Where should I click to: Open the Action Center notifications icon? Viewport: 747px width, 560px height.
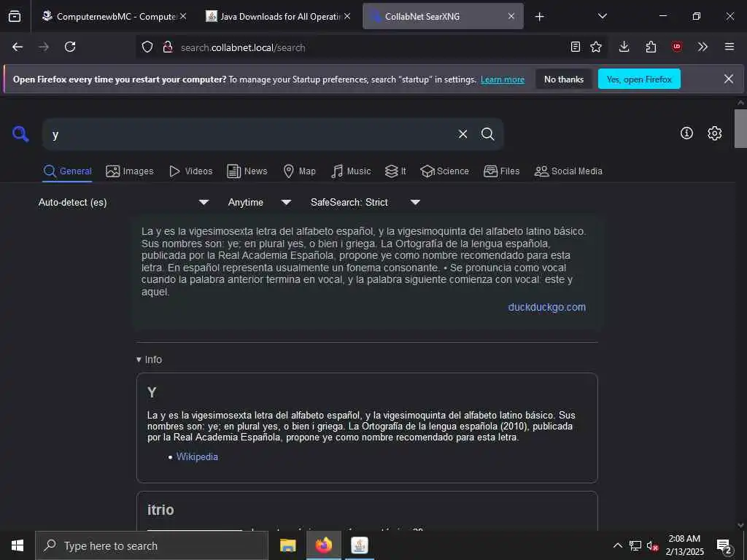[x=724, y=545]
